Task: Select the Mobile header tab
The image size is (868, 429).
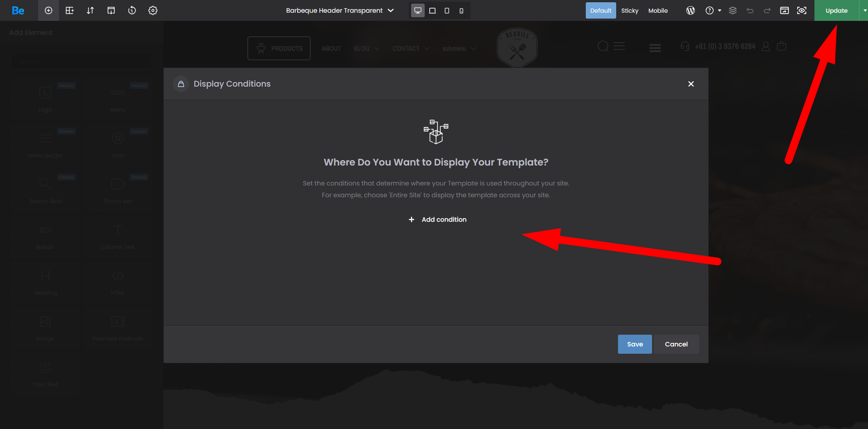Action: tap(658, 10)
